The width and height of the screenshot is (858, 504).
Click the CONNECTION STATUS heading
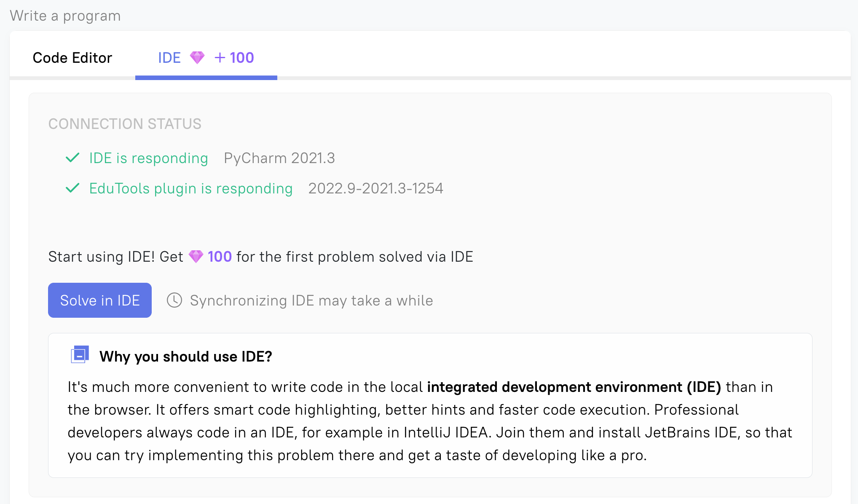coord(125,124)
